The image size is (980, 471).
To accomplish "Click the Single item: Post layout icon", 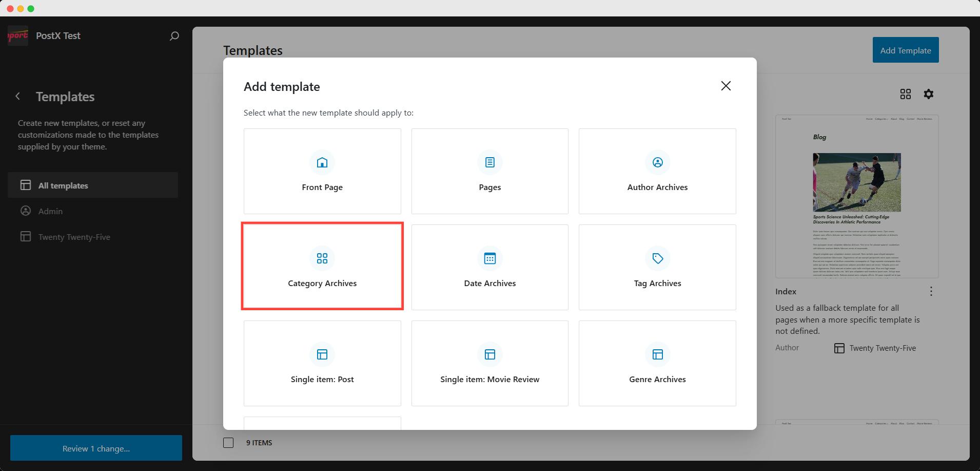I will click(322, 354).
